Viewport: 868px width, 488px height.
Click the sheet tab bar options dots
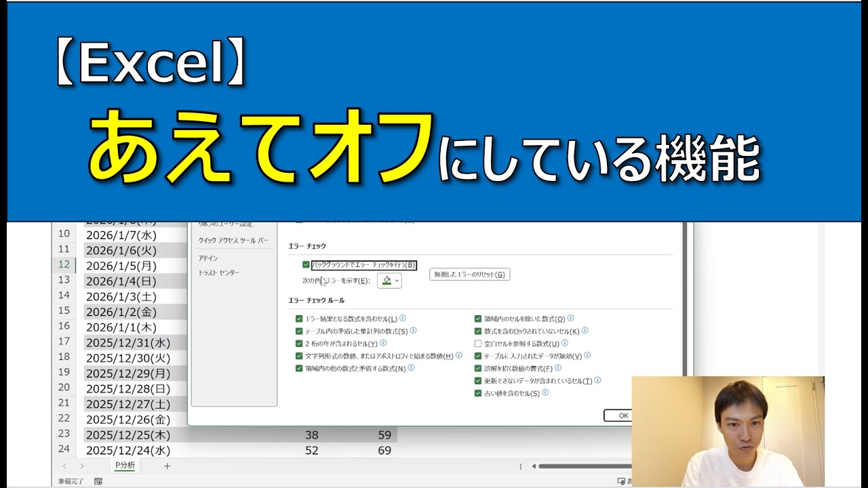(x=520, y=466)
